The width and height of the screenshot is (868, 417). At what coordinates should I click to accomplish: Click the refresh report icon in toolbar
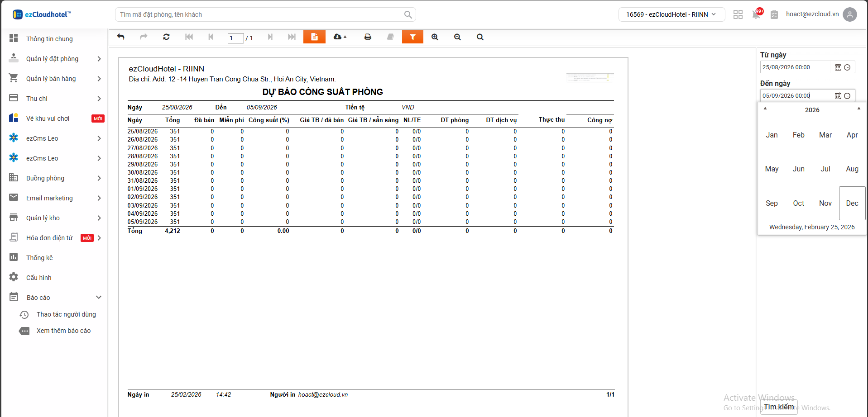tap(166, 37)
